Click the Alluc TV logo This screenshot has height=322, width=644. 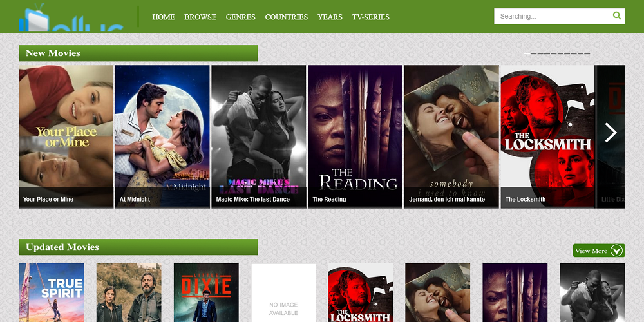click(x=71, y=18)
